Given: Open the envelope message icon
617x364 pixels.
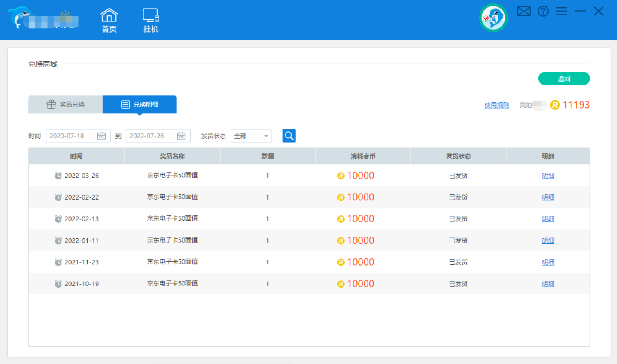Looking at the screenshot, I should (x=523, y=11).
